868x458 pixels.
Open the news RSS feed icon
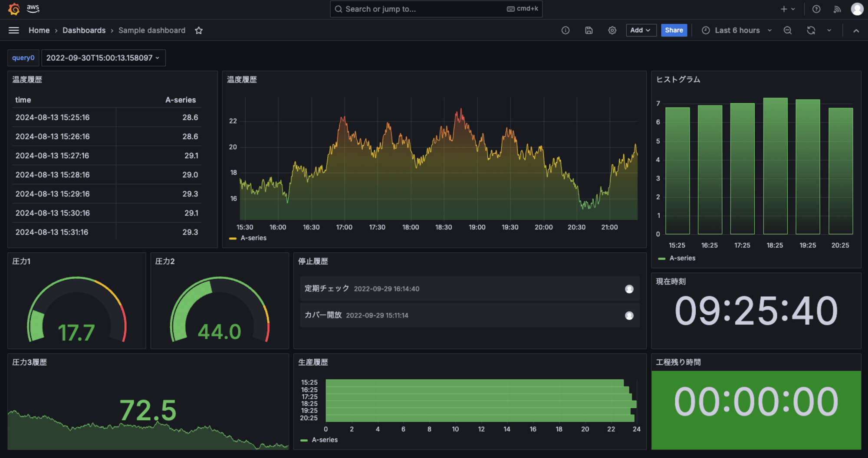coord(837,9)
